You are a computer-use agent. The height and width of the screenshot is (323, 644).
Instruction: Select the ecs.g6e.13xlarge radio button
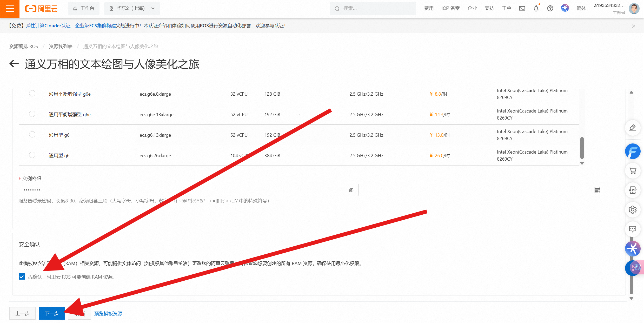(x=32, y=114)
